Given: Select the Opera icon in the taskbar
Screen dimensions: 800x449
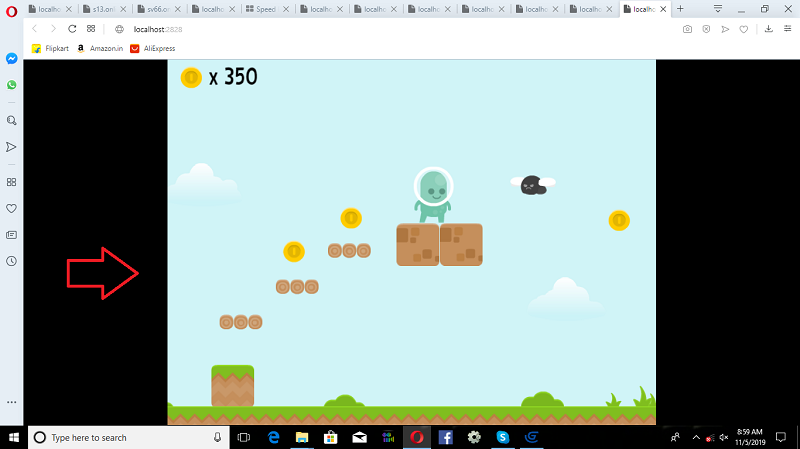Looking at the screenshot, I should pyautogui.click(x=417, y=437).
